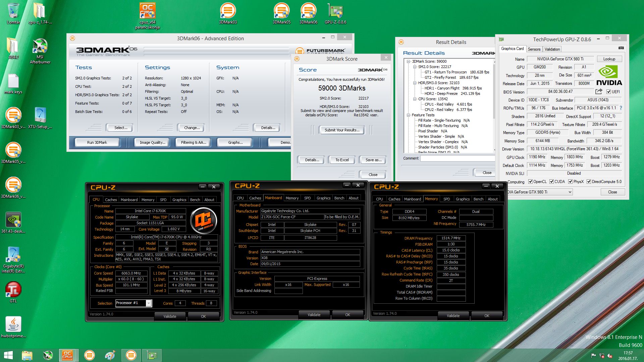Viewport: 644px width, 362px height.
Task: Click the NVIDIA logo in GPU-Z
Action: pos(609,76)
